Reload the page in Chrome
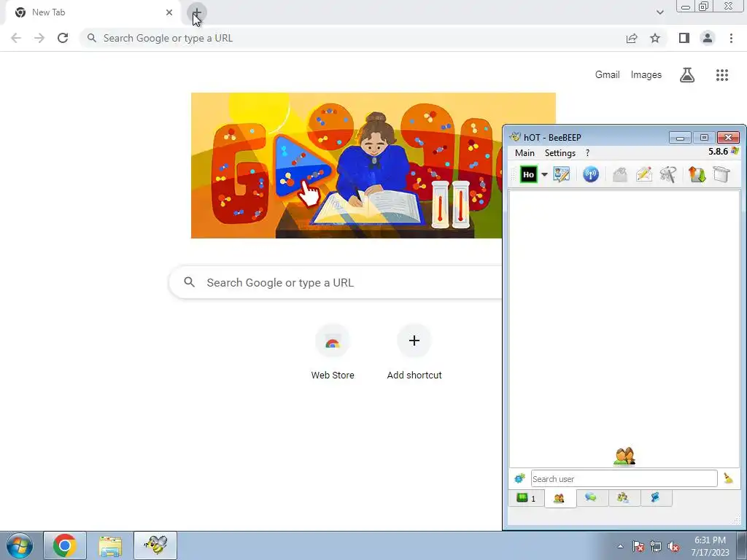The height and width of the screenshot is (560, 747). click(x=63, y=38)
